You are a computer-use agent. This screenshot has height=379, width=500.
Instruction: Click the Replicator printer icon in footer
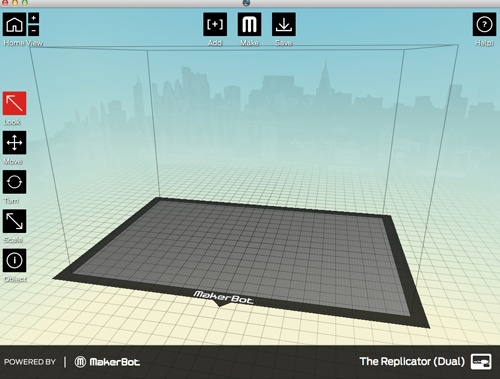click(481, 362)
